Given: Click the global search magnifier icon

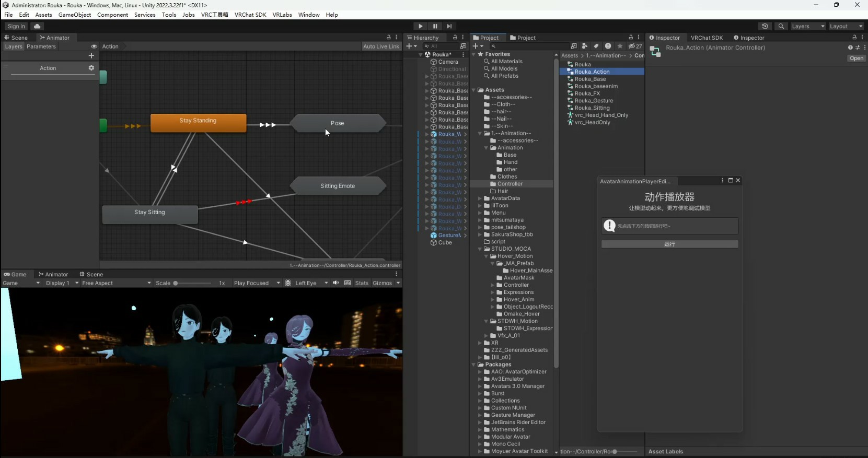Looking at the screenshot, I should [781, 26].
